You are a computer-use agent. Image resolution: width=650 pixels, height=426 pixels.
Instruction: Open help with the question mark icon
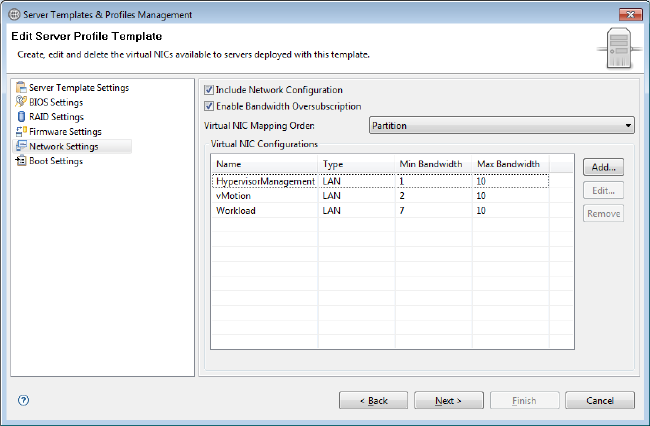pyautogui.click(x=24, y=400)
